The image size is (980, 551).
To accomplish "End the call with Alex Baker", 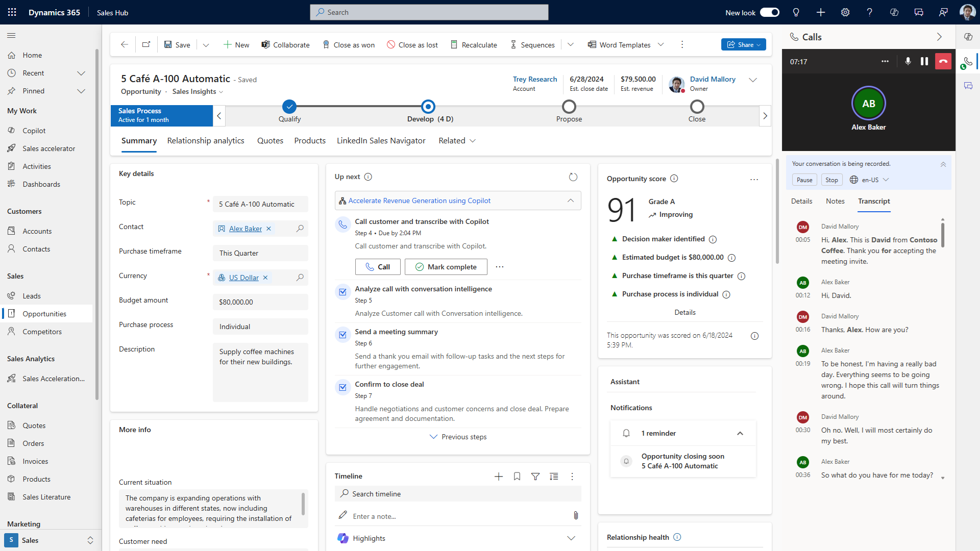I will pos(942,61).
